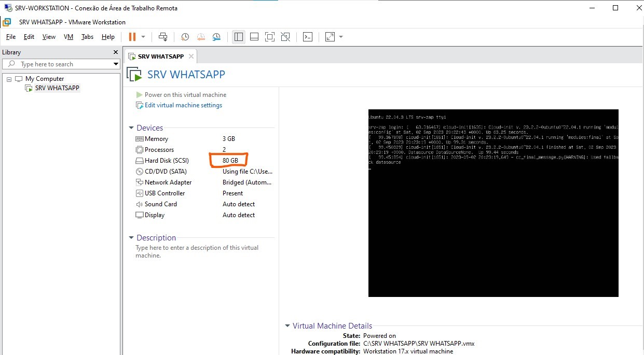Toggle Unity mode for the guest
This screenshot has height=355, width=644.
(285, 37)
